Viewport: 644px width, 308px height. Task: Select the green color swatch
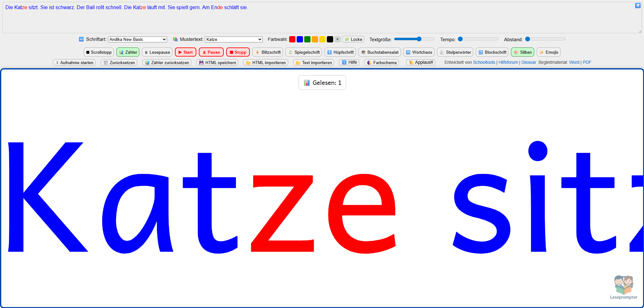pos(307,39)
